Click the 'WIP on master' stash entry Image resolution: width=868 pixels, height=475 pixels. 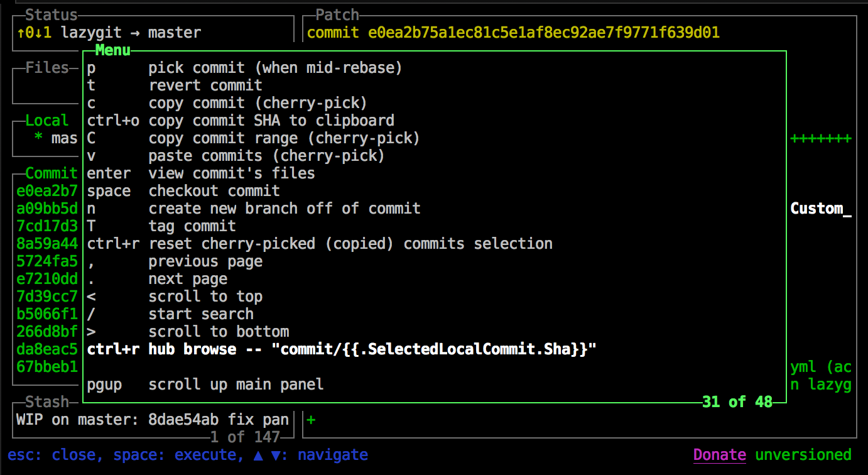[153, 419]
